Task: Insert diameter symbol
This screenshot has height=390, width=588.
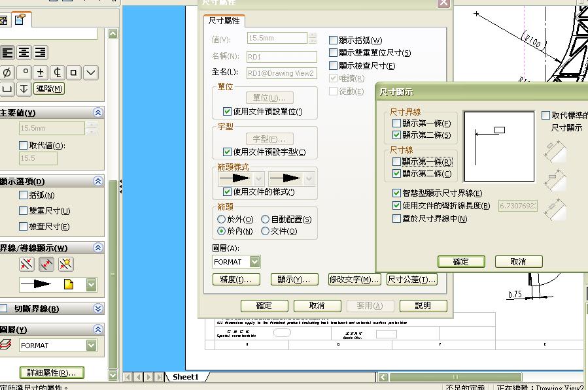Action: pos(7,73)
